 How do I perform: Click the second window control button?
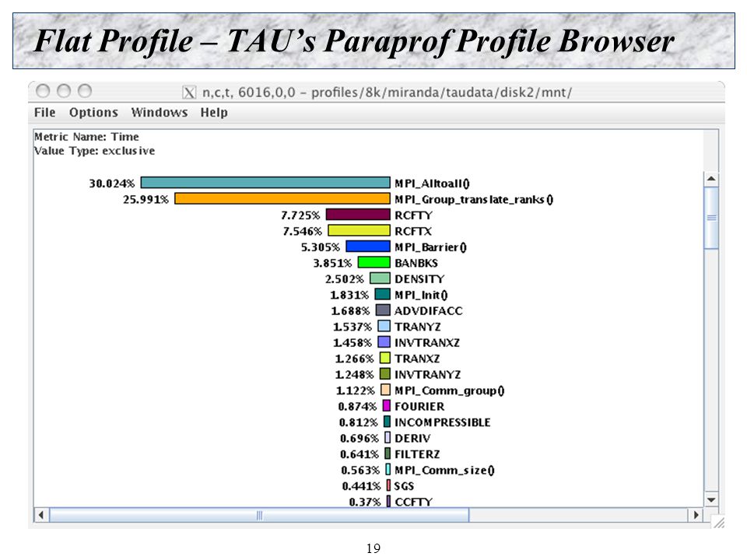[x=64, y=90]
